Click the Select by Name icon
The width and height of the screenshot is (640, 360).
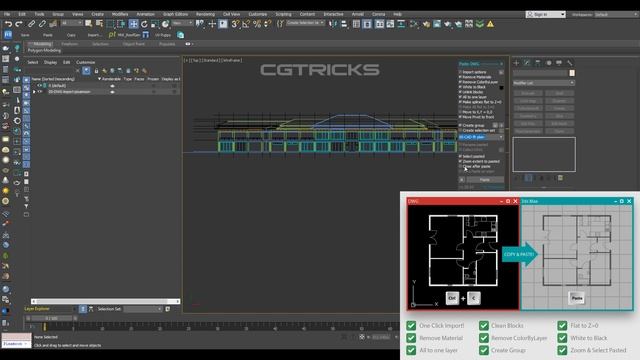click(99, 24)
